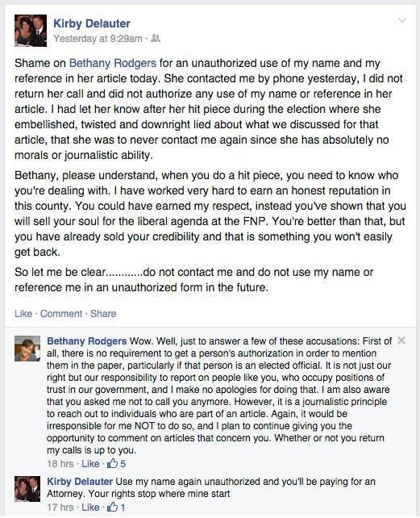
Task: Open Kirby Delauter's avatar in the reply comment
Action: [27, 489]
